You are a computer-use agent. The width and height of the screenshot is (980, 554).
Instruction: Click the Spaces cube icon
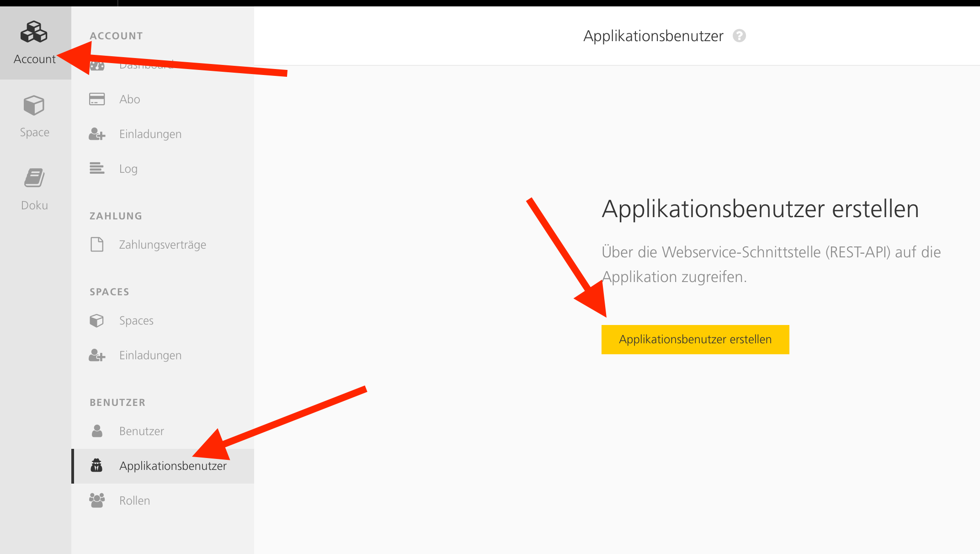click(x=97, y=320)
